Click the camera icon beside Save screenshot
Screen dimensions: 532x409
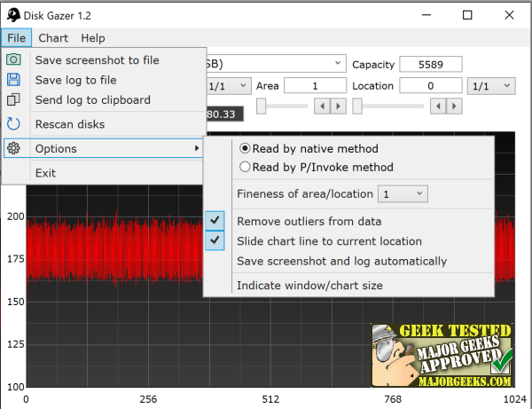(x=13, y=59)
